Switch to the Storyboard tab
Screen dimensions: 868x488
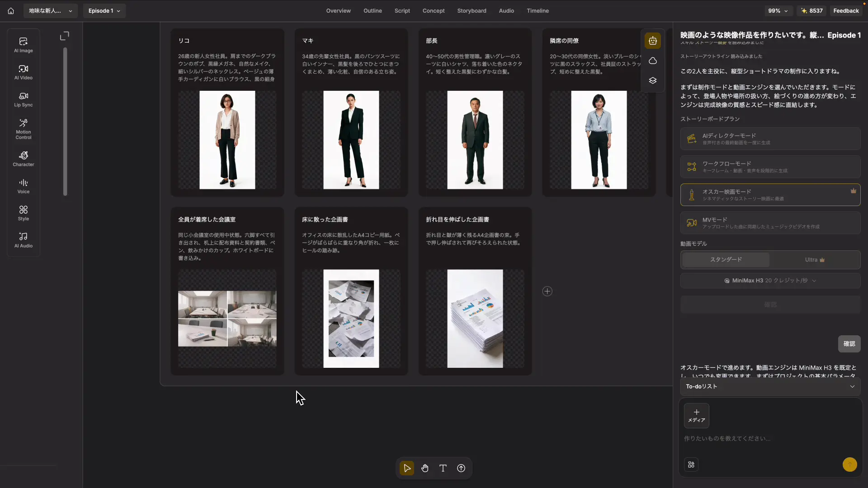(x=472, y=11)
